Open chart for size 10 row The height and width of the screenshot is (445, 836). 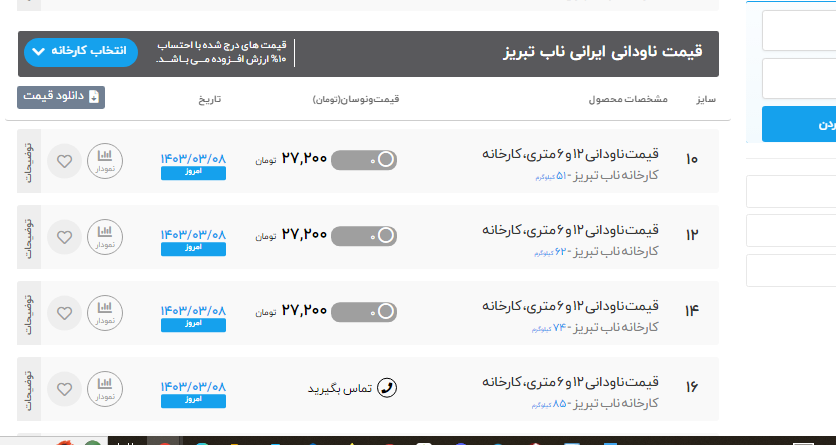(x=104, y=160)
